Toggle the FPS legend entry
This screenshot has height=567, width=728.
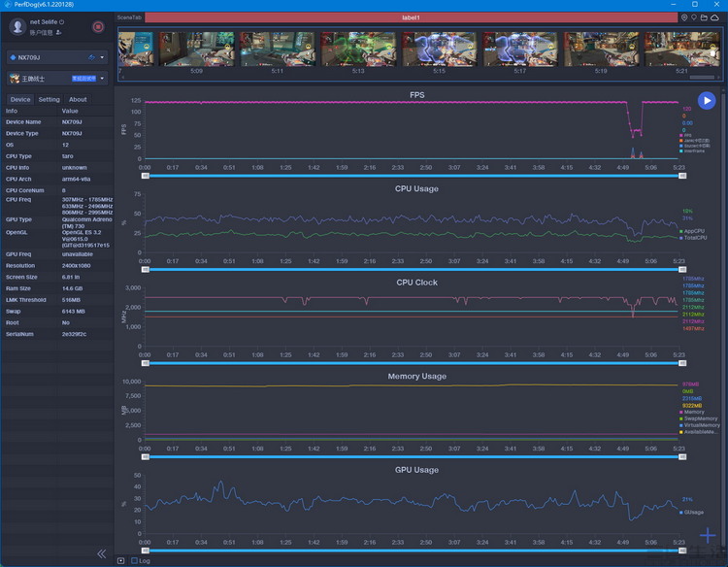685,135
